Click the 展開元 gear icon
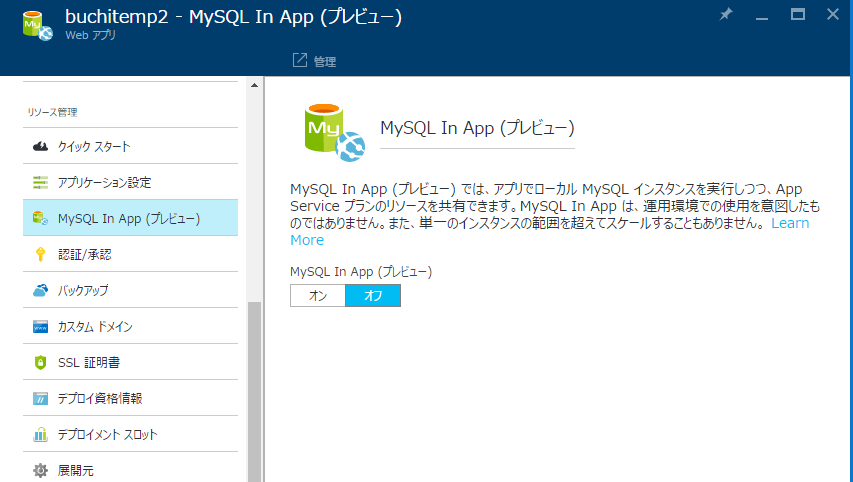This screenshot has width=853, height=482. coord(40,470)
